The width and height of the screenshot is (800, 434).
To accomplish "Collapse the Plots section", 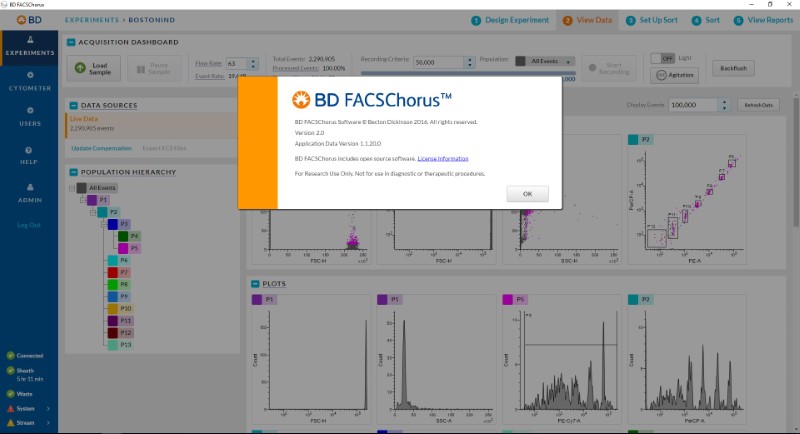I will point(255,284).
